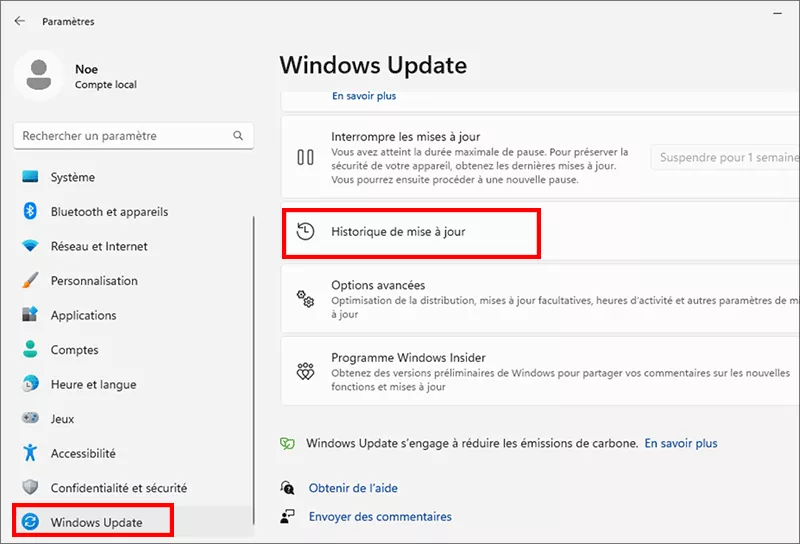This screenshot has height=544, width=800.
Task: Select Système in the sidebar
Action: (72, 177)
